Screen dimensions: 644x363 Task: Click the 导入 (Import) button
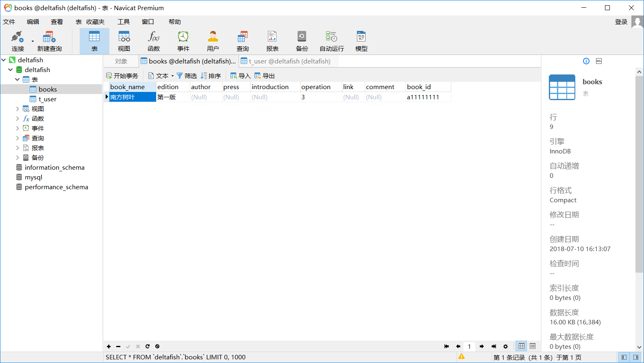pyautogui.click(x=240, y=76)
